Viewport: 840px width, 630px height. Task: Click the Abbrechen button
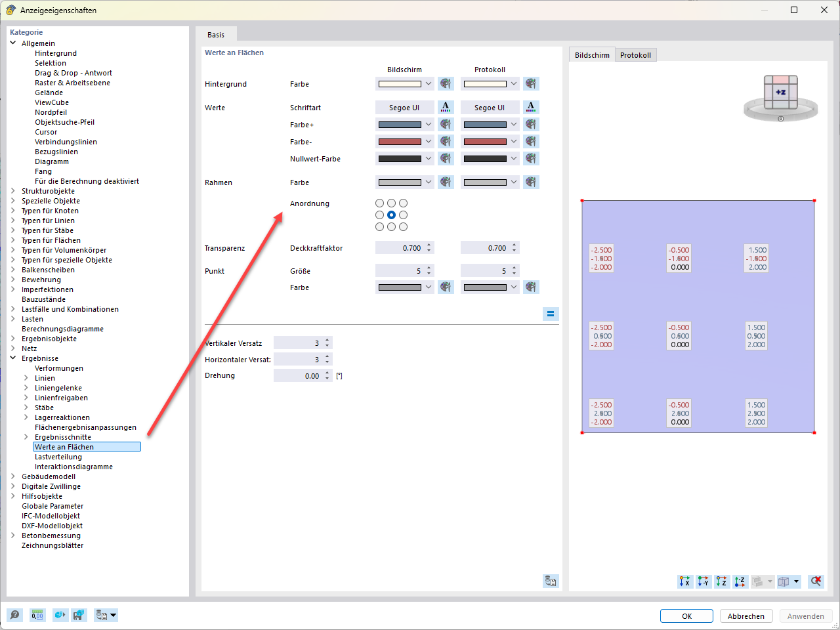pyautogui.click(x=746, y=616)
